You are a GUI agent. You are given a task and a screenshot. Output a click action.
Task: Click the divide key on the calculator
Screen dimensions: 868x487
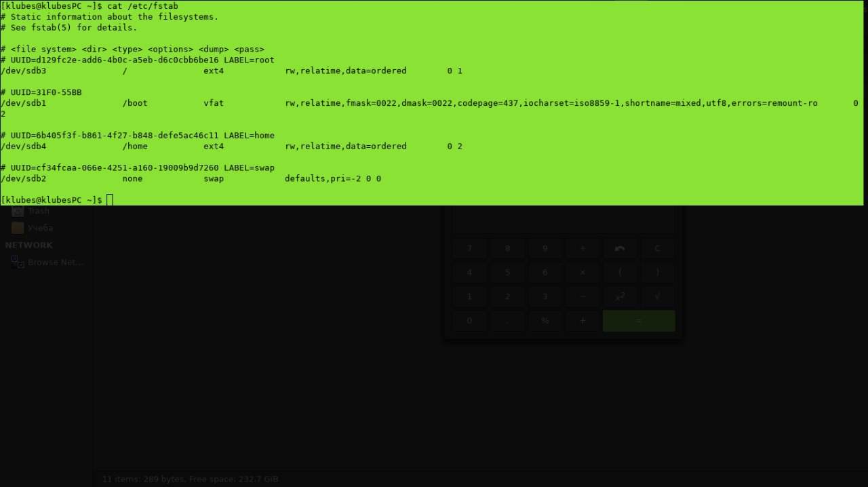pos(583,248)
